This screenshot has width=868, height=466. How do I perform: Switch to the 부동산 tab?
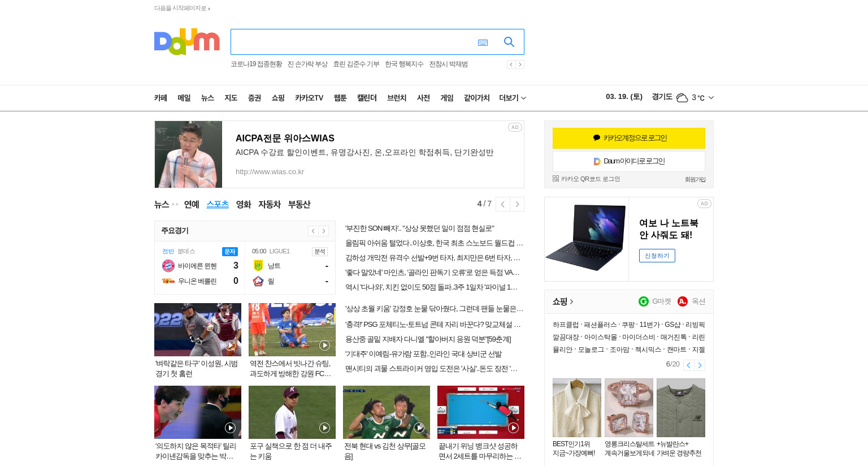[x=300, y=204]
